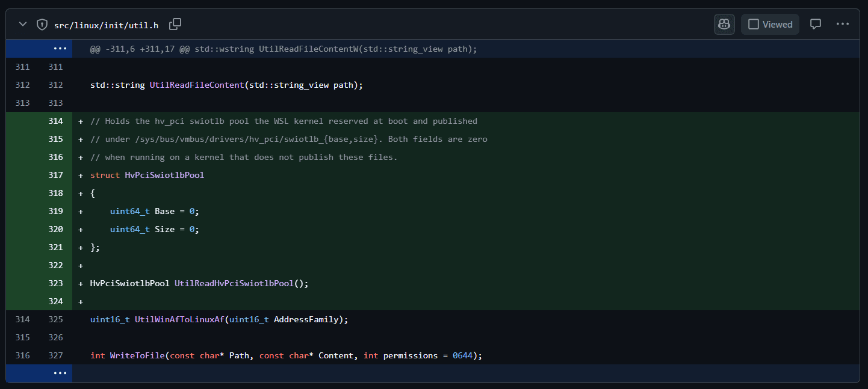868x389 pixels.
Task: Open file link src/linux/init/util.h
Action: pos(107,25)
